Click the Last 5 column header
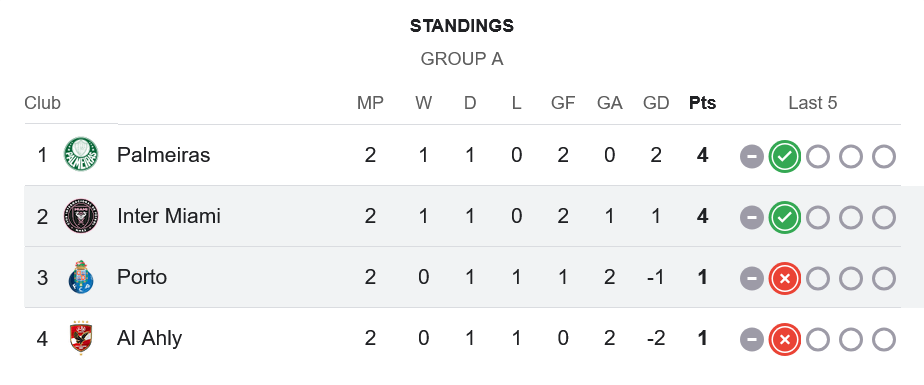924x385 pixels. tap(813, 103)
